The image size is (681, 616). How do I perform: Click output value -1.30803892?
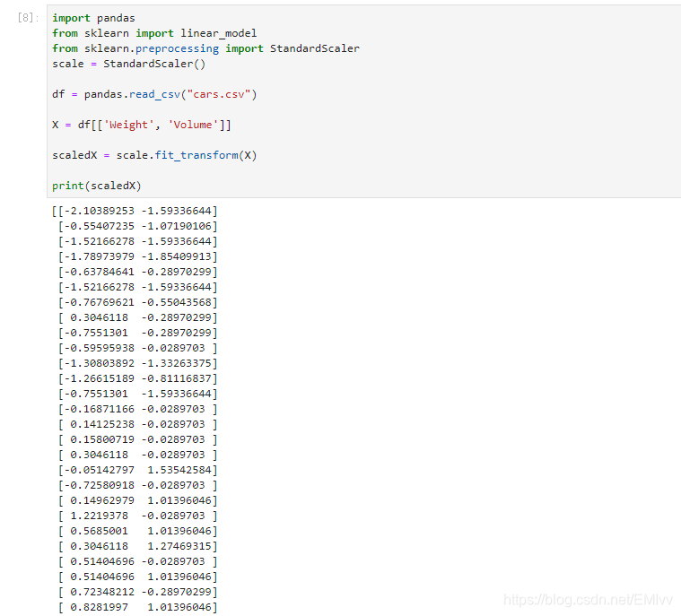[99, 363]
